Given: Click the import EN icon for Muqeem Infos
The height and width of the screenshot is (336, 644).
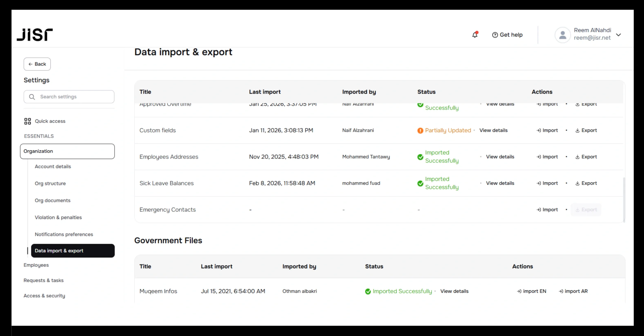Looking at the screenshot, I should point(519,291).
